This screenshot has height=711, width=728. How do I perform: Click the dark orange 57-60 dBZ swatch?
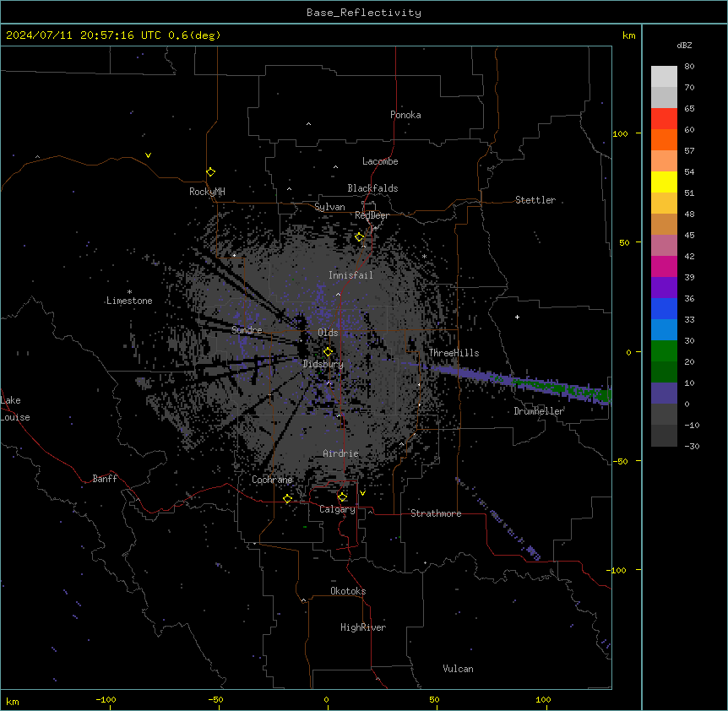664,139
